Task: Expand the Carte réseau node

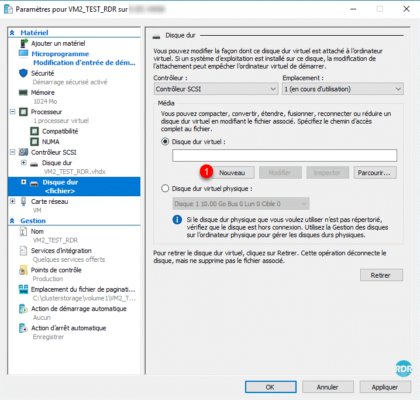Action: click(x=12, y=201)
